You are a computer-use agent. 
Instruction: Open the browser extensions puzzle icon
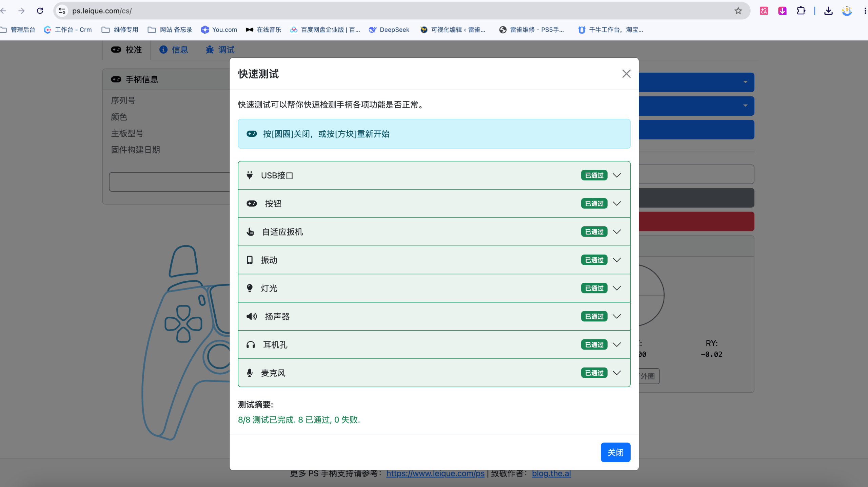[801, 11]
